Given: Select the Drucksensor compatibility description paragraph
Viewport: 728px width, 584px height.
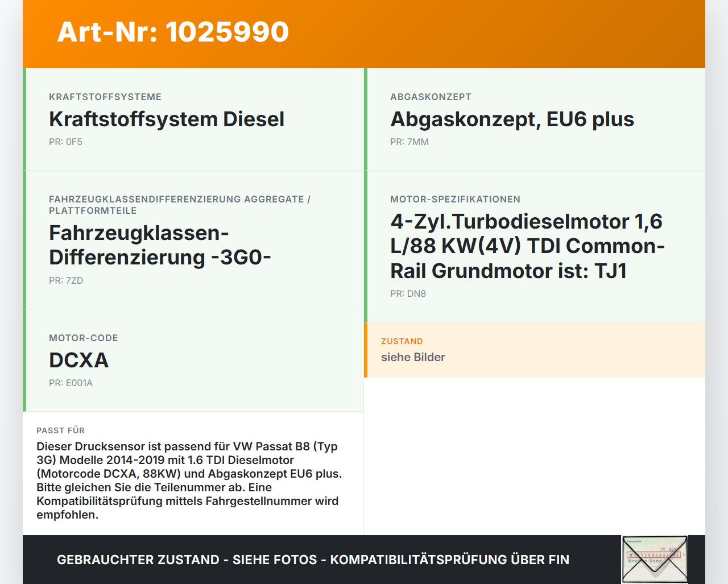Looking at the screenshot, I should [x=189, y=481].
